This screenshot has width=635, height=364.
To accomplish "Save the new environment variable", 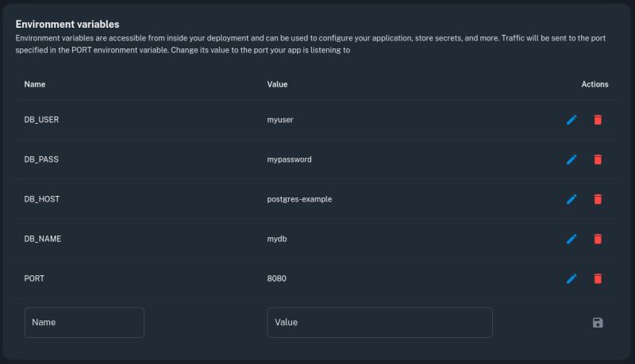I will coord(598,323).
